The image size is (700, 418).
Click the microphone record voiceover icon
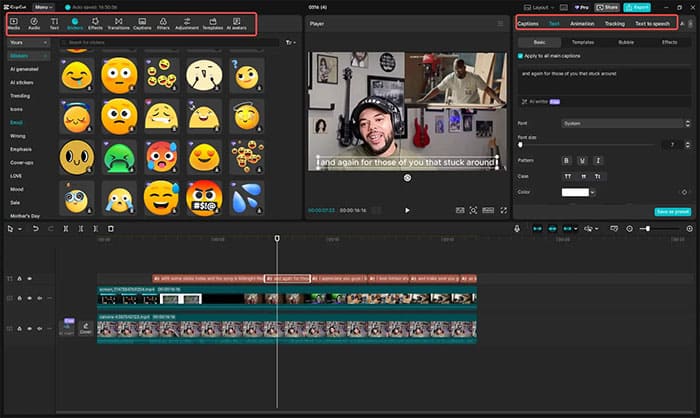point(517,229)
